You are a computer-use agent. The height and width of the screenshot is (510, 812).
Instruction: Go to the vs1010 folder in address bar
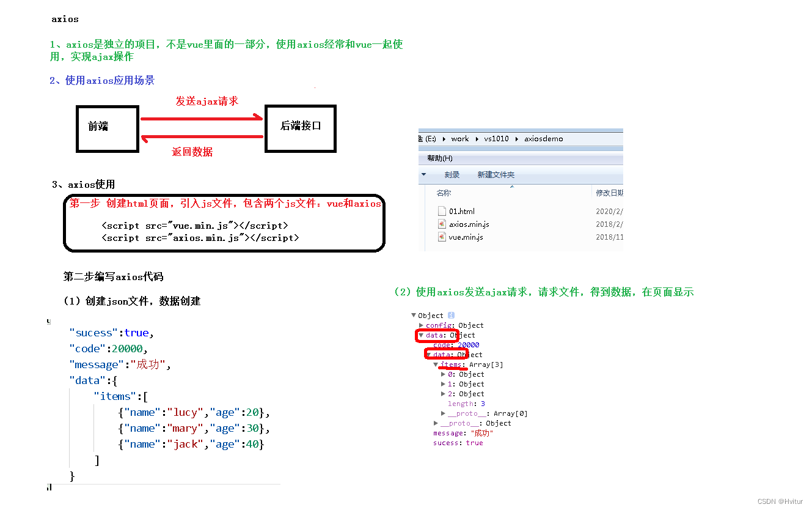pyautogui.click(x=496, y=139)
